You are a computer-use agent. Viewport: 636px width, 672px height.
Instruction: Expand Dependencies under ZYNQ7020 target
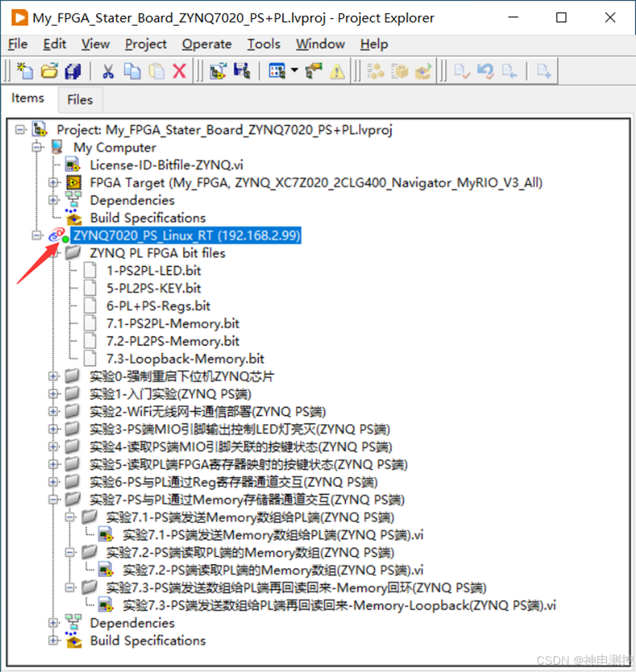tap(53, 623)
